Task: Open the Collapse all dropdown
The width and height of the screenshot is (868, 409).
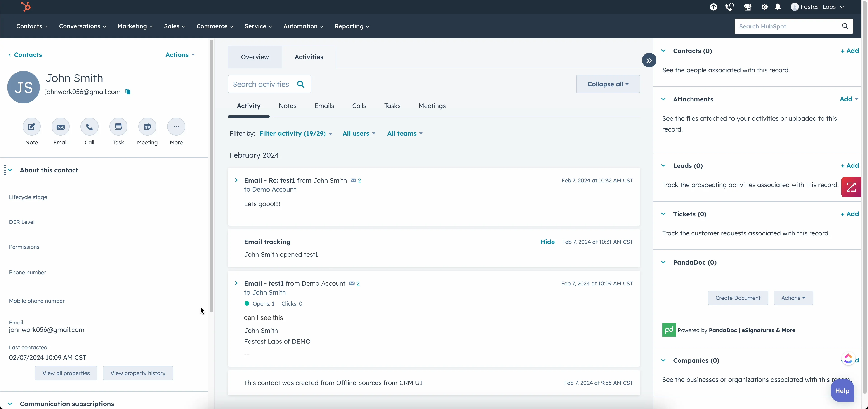Action: [x=608, y=84]
